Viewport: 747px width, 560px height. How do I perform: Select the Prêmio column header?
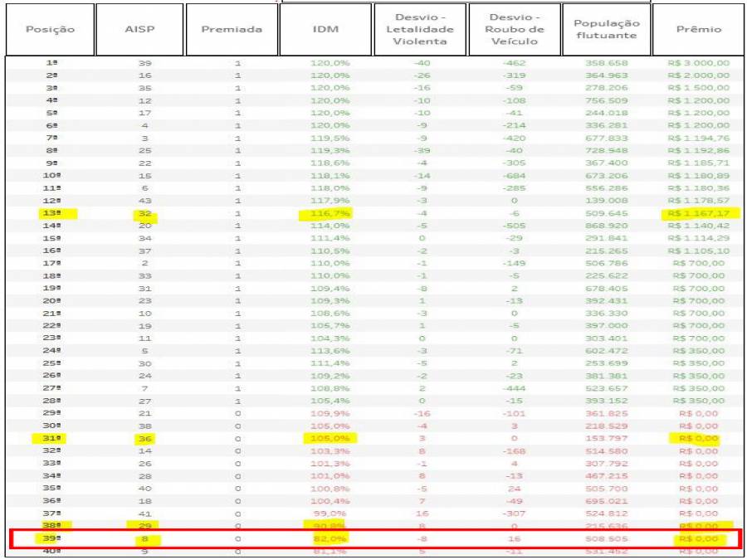(x=697, y=29)
